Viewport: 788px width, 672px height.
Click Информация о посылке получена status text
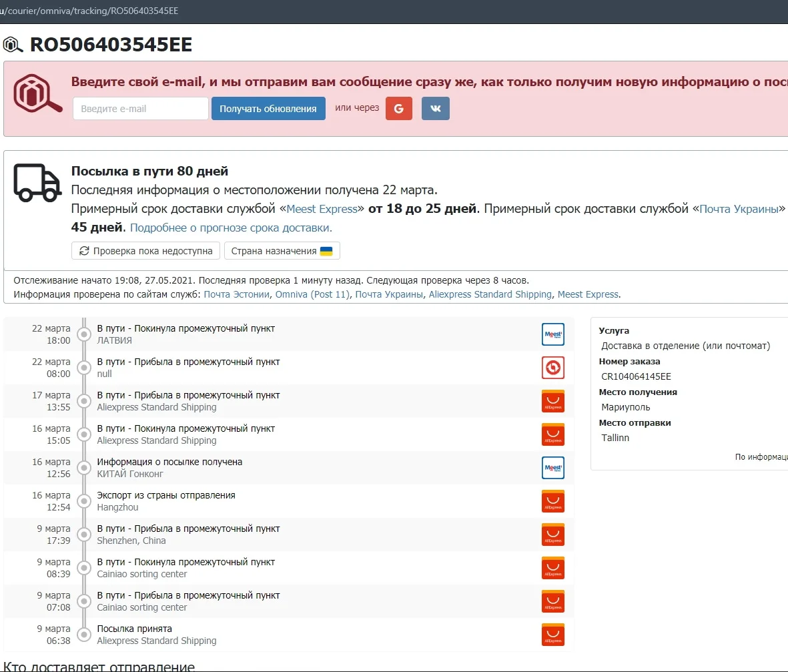click(x=169, y=462)
